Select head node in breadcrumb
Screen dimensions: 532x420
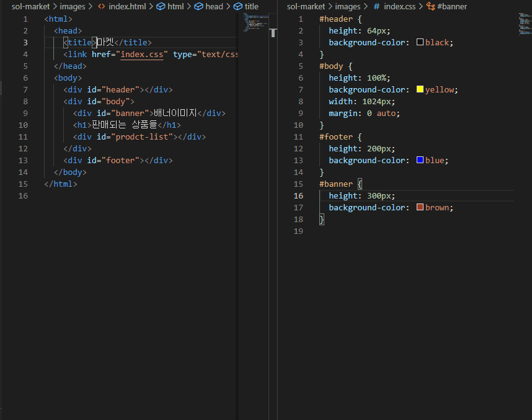coord(214,6)
